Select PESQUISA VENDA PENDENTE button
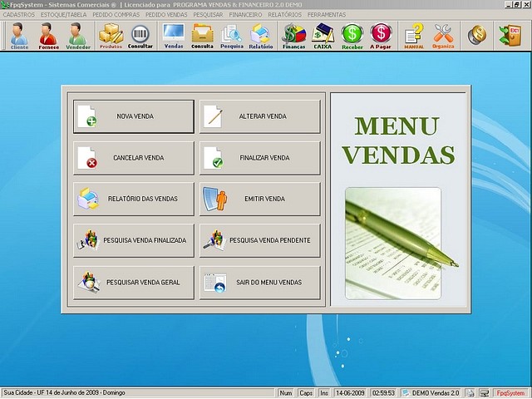Viewport: 532px width, 399px height. 259,240
